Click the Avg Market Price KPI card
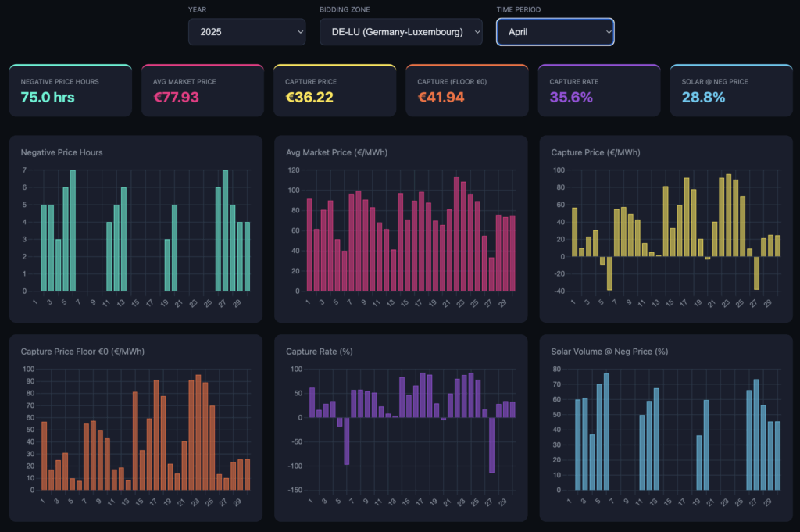 tap(202, 91)
